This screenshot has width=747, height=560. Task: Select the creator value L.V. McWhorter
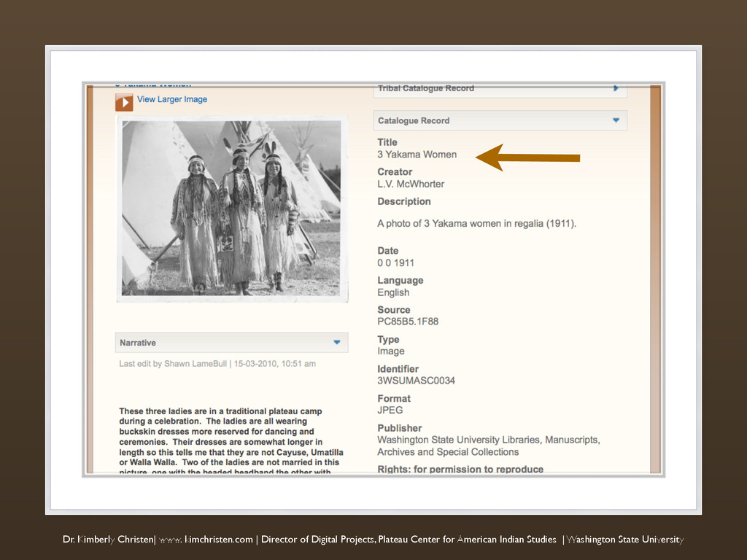click(411, 184)
